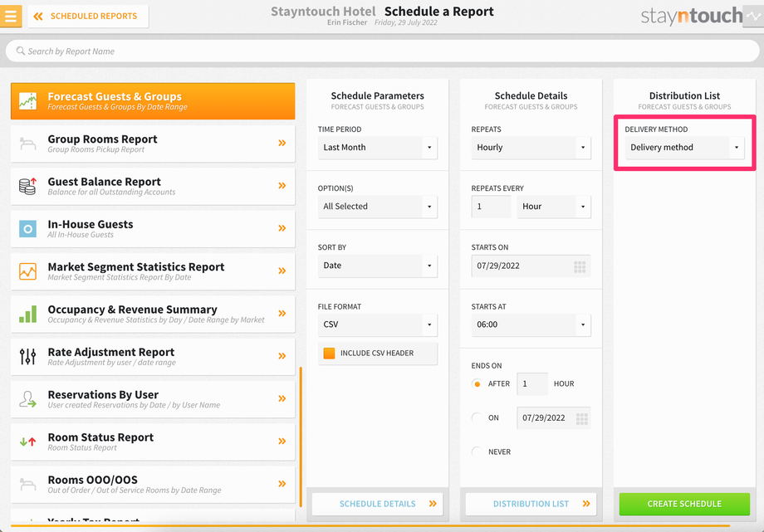
Task: Click the Reservations By User chevron arrows
Action: [x=282, y=398]
